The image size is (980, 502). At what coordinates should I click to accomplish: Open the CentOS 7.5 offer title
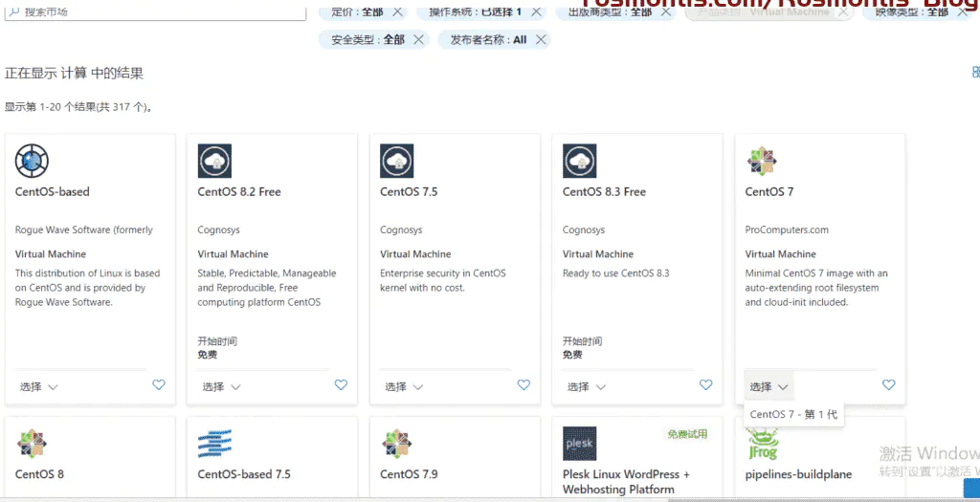pyautogui.click(x=409, y=191)
